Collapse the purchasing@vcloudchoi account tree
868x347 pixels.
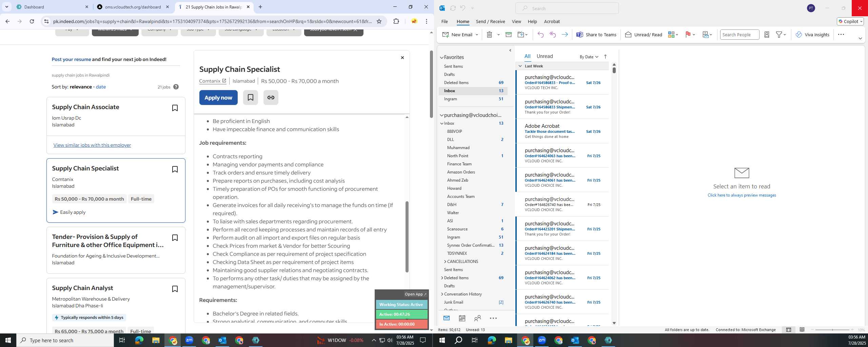(442, 116)
